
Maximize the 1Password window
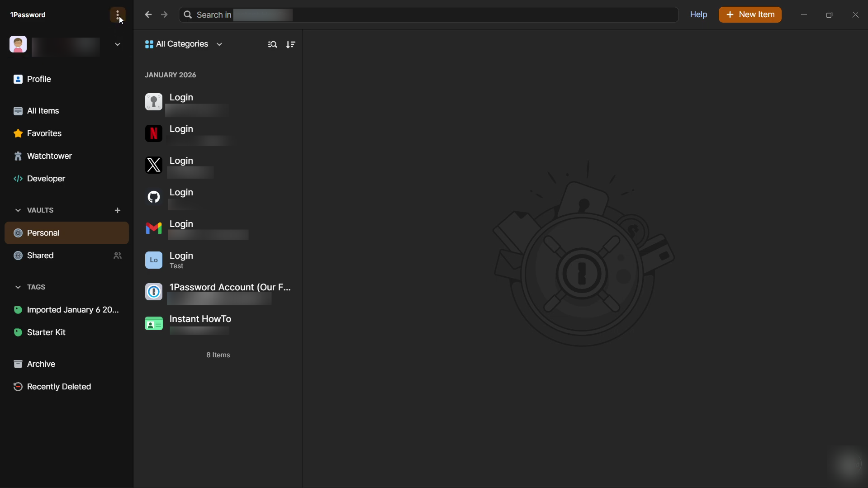click(829, 15)
